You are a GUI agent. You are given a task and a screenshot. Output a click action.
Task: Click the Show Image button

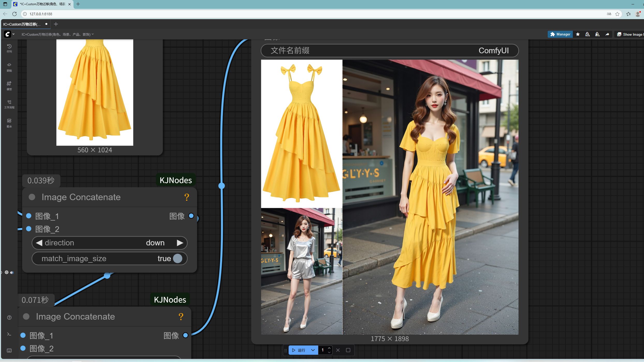tap(630, 34)
